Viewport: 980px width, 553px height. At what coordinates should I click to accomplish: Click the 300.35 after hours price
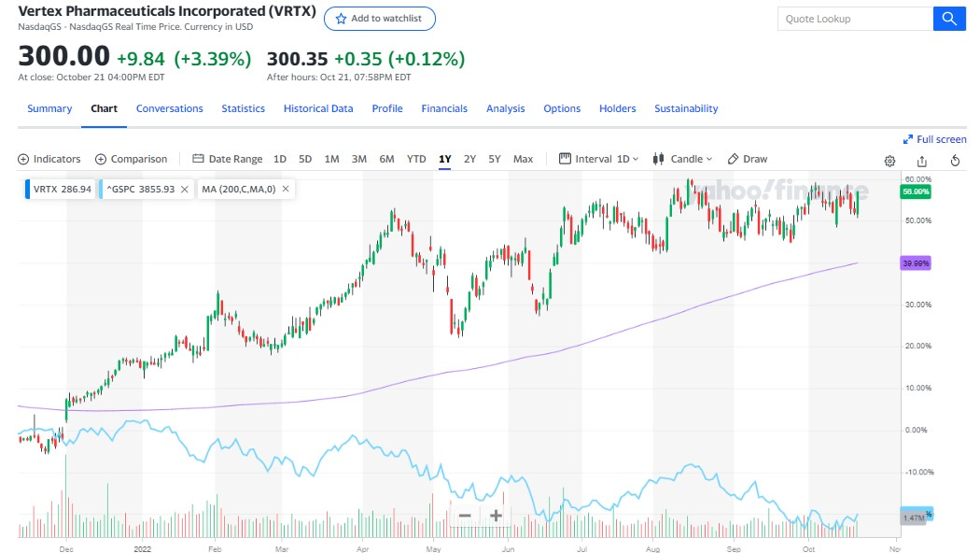(298, 59)
